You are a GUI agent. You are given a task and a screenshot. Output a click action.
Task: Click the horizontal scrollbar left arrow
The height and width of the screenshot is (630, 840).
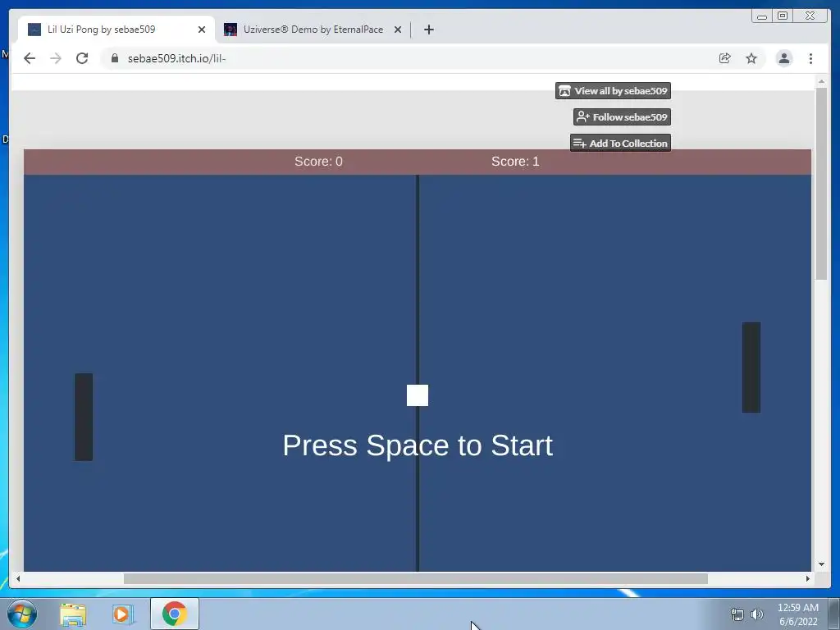pyautogui.click(x=18, y=578)
